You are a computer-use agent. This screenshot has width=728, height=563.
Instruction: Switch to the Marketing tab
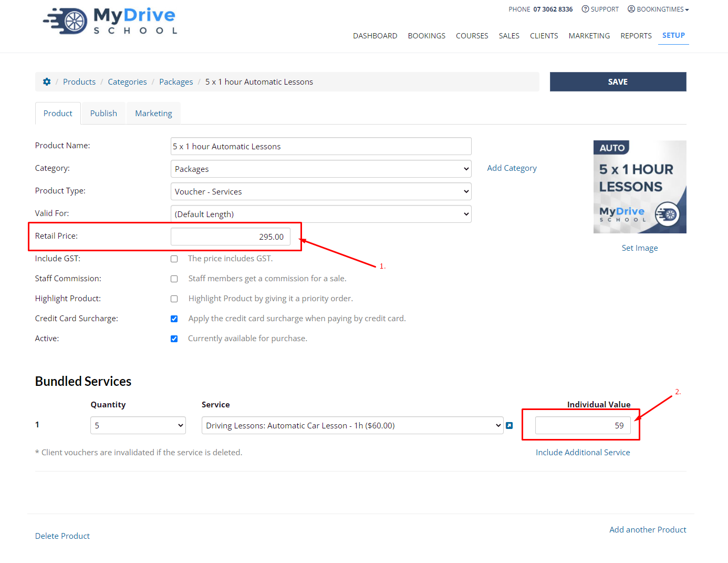(x=153, y=113)
